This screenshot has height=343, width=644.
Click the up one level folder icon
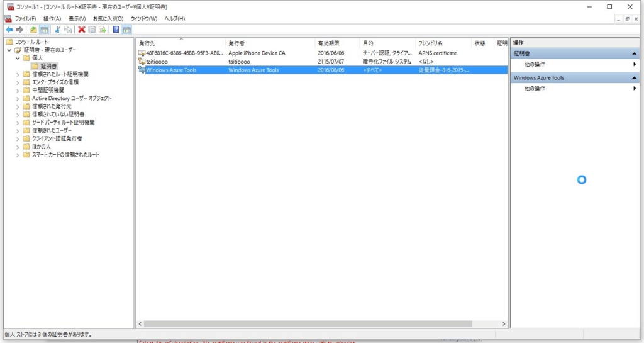[x=33, y=30]
